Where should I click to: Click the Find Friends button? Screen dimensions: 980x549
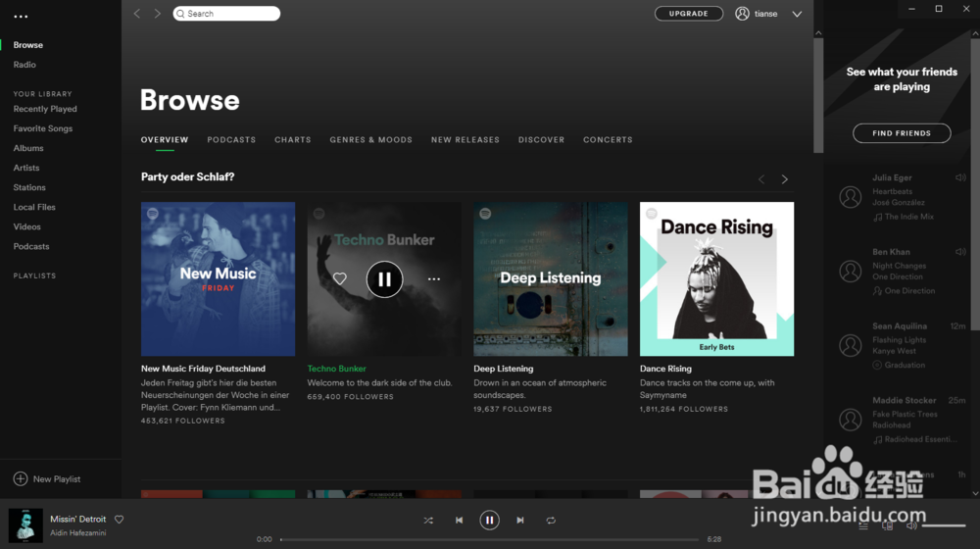tap(902, 133)
